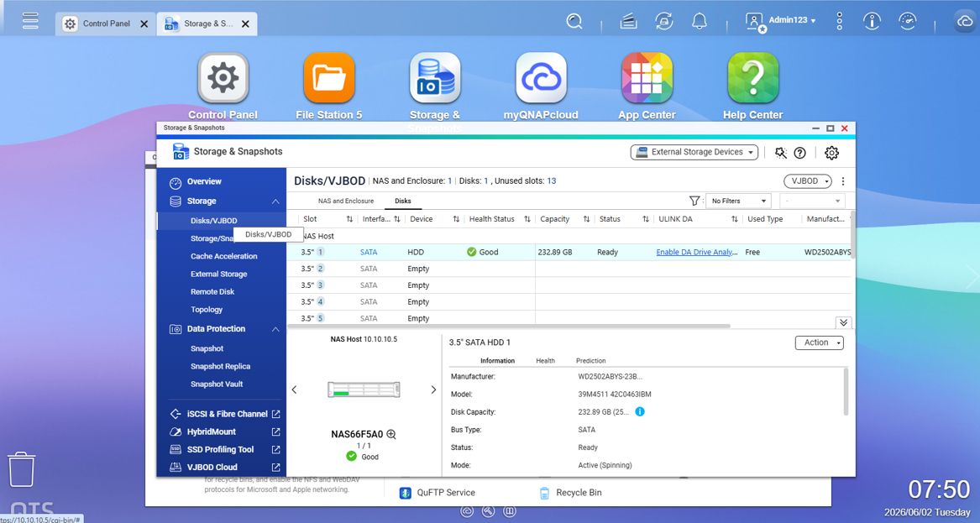This screenshot has height=523, width=980.
Task: Expand the disk list with double-chevron button
Action: click(x=843, y=322)
